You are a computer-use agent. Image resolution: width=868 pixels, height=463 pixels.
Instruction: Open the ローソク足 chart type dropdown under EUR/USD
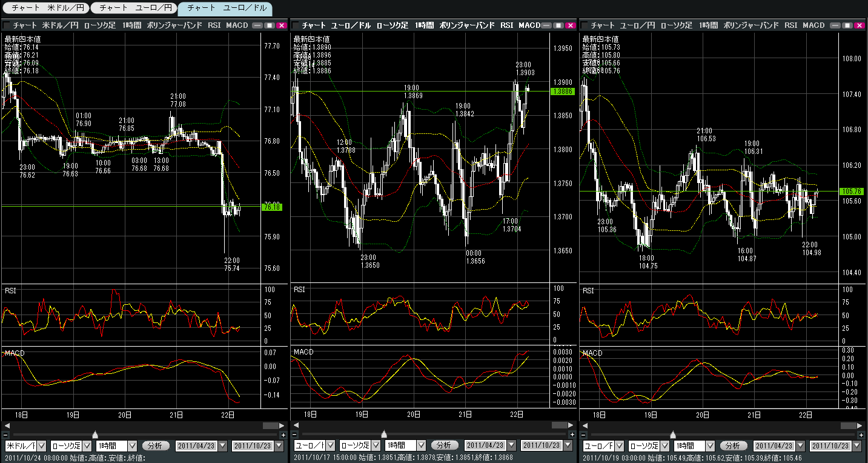coord(378,446)
